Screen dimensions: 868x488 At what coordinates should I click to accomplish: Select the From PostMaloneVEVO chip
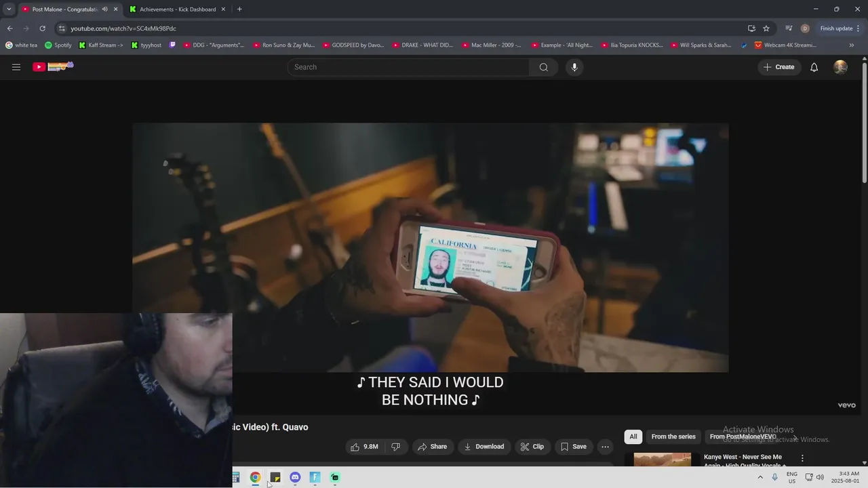click(x=743, y=436)
